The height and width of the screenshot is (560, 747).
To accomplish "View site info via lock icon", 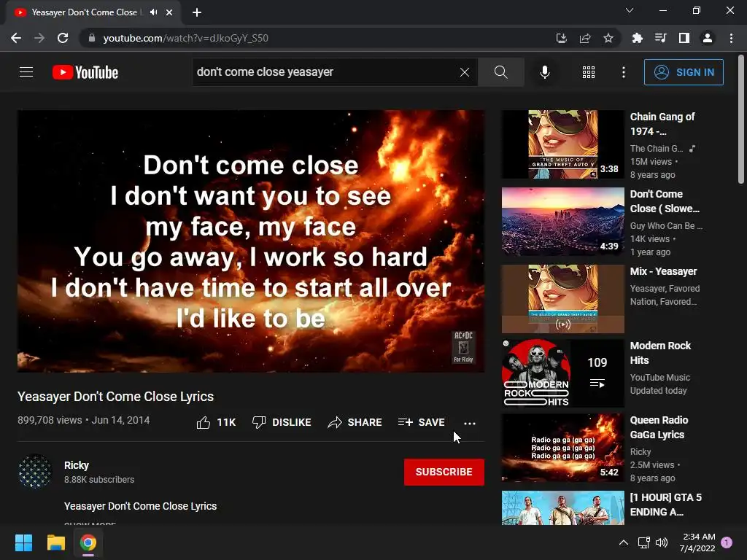I will tap(92, 38).
